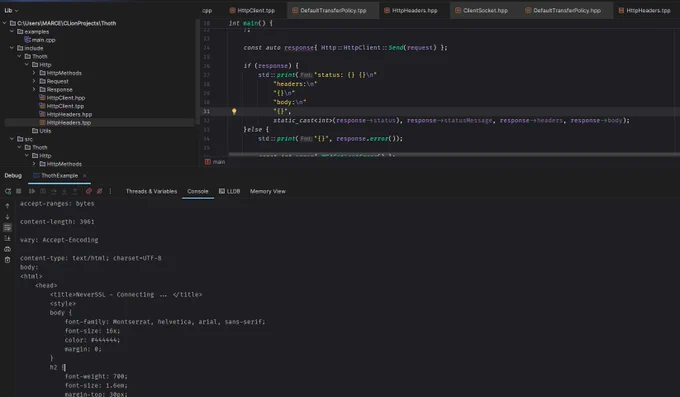Pause the program in debugger

click(x=42, y=191)
